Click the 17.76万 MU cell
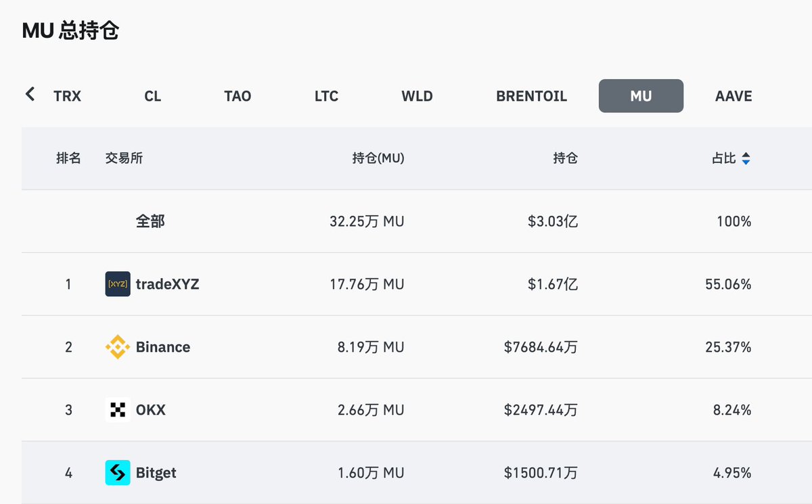This screenshot has height=504, width=812. (367, 284)
